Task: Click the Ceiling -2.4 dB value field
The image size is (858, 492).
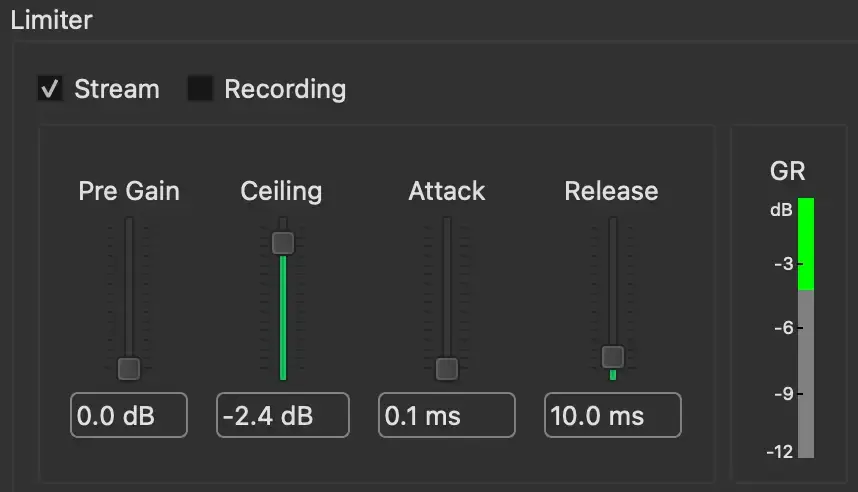Action: (x=283, y=415)
